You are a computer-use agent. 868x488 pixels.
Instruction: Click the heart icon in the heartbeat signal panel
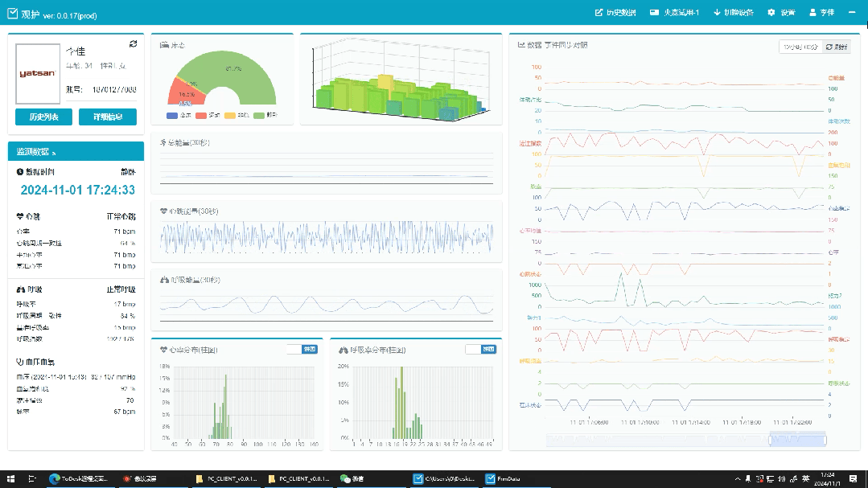coord(164,211)
